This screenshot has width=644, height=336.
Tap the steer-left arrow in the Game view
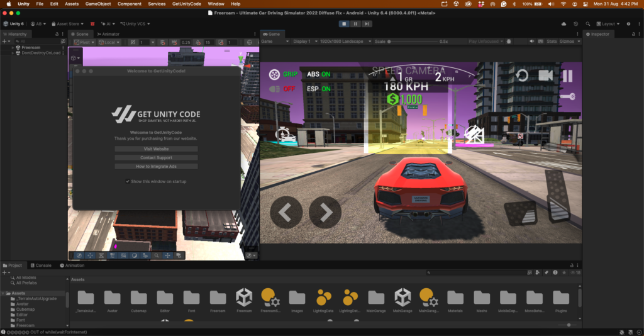[x=286, y=213]
